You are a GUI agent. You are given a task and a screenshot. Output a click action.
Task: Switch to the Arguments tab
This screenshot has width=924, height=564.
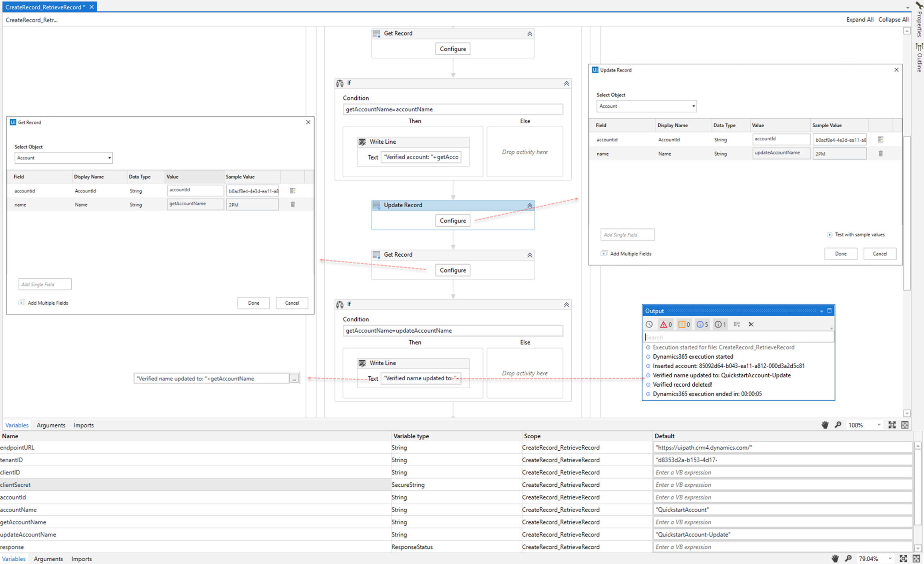tap(50, 425)
